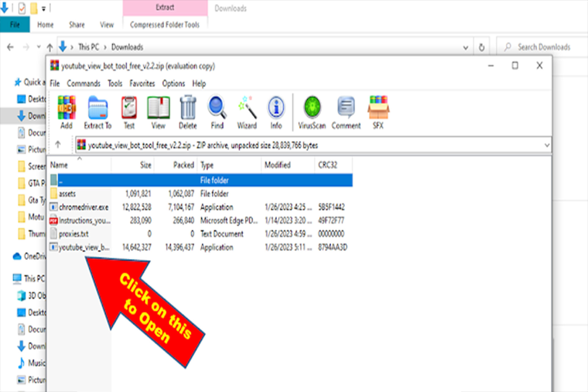588x392 pixels.
Task: Open the WinRAR Help menu
Action: point(199,83)
